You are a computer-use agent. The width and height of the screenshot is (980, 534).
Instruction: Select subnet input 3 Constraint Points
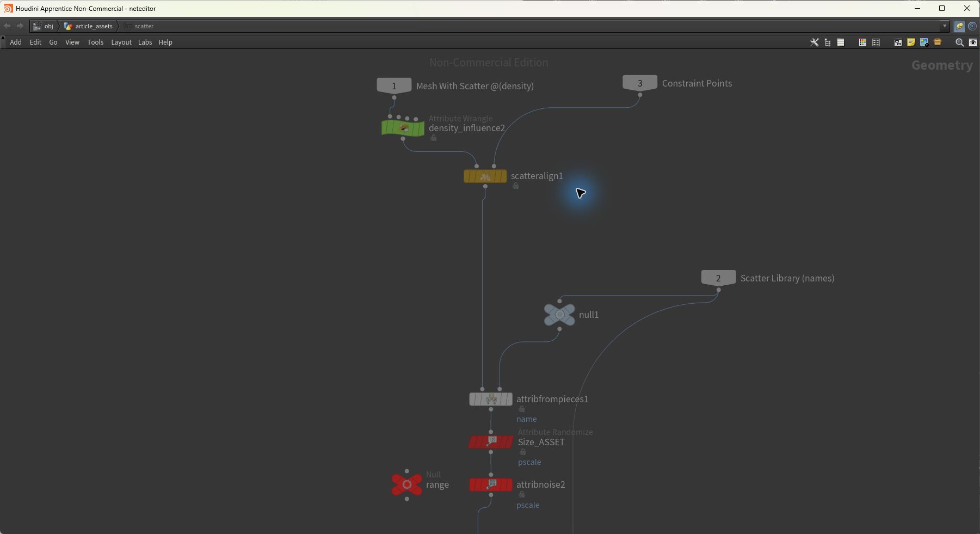pyautogui.click(x=640, y=83)
